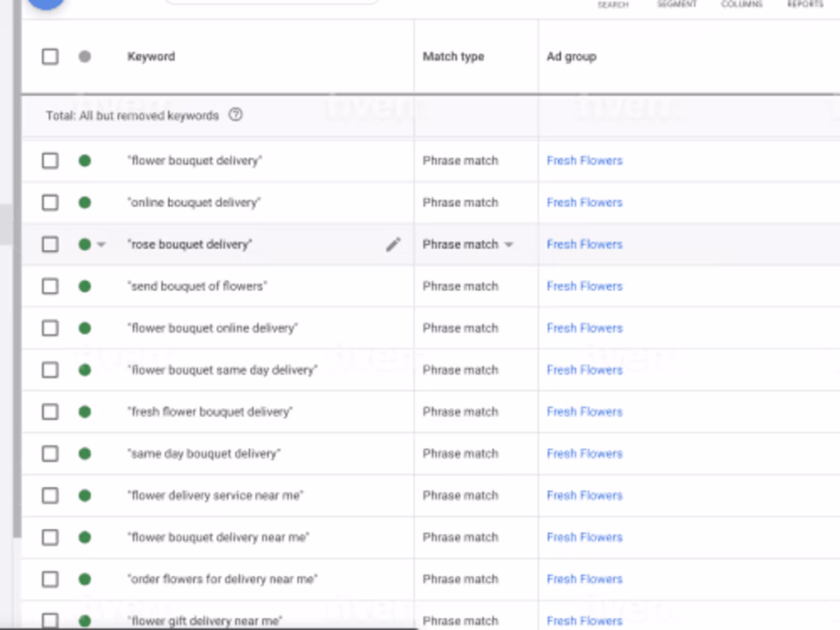Viewport: 840px width, 630px height.
Task: Click the Match type column header
Action: 453,57
